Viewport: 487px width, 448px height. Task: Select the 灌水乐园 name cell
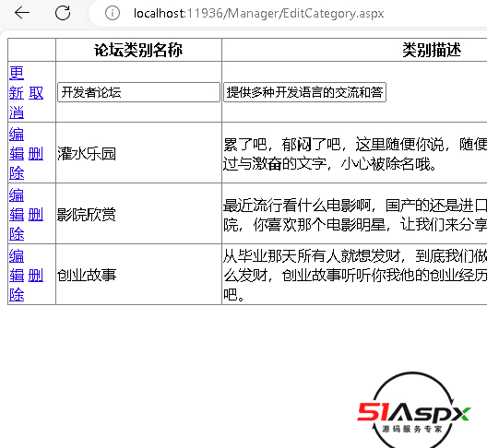[138, 153]
